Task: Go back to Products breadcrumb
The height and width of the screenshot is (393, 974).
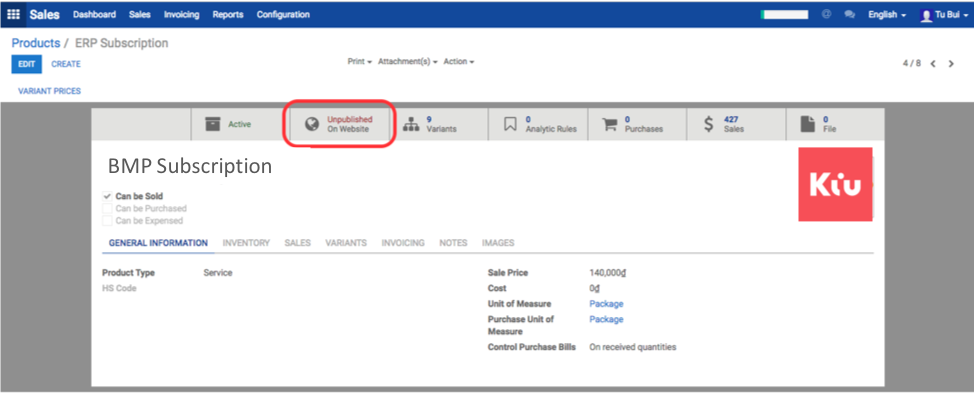Action: point(36,43)
